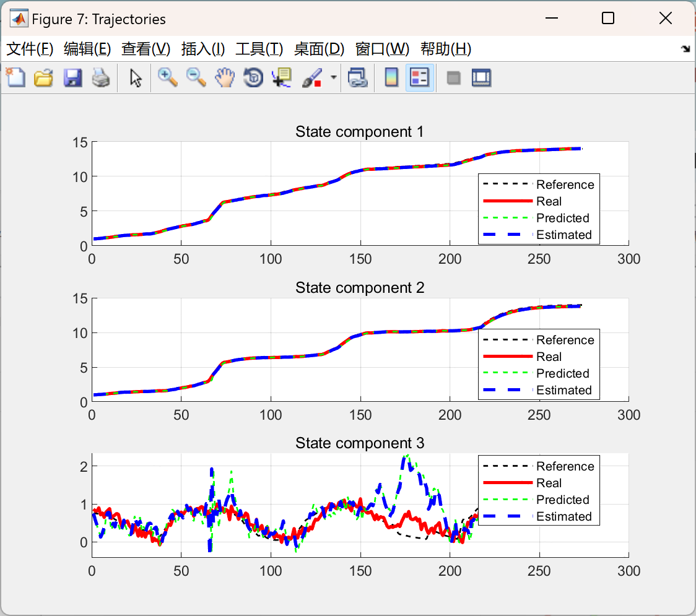Viewport: 696px width, 616px height.
Task: Click the 'State component 3' title
Action: coord(360,443)
